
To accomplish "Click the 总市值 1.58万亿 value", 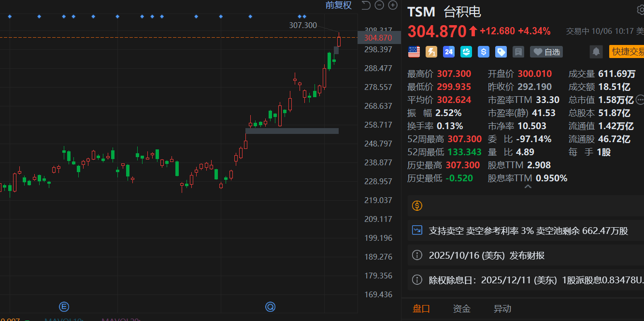I will point(616,100).
